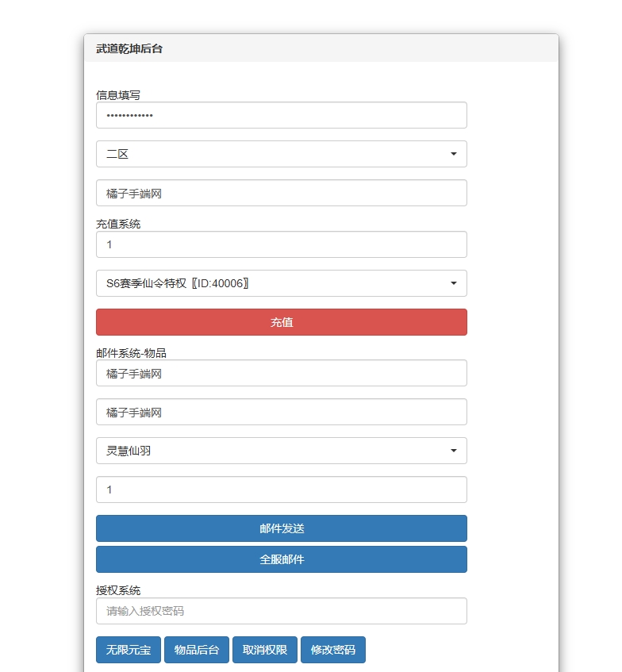Click the 无限元宝 button

tap(129, 650)
